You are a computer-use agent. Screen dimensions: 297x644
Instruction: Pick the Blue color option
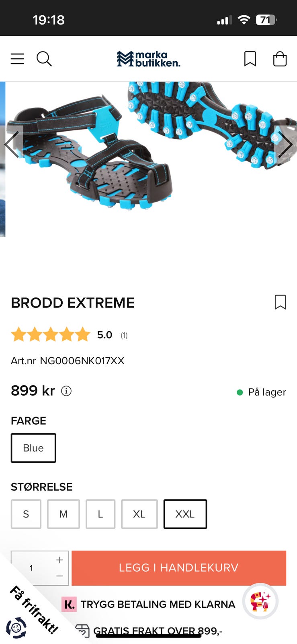tap(33, 448)
